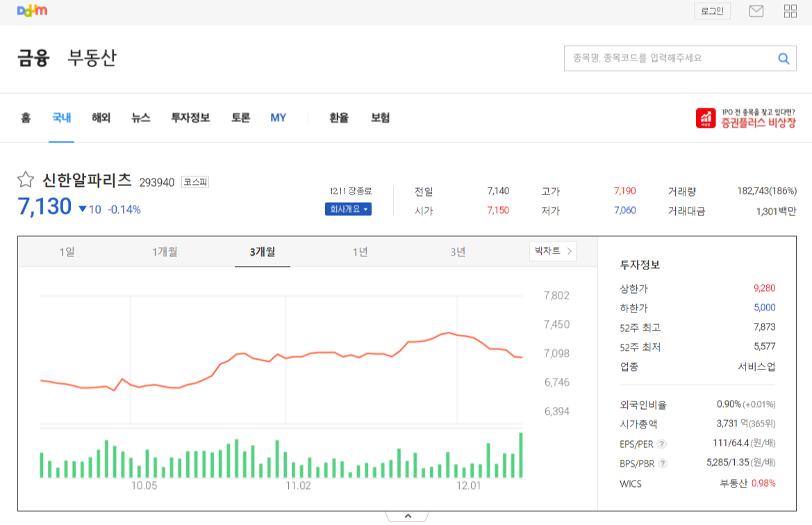
Task: Click the 하한가 value 5,000
Action: [x=764, y=308]
